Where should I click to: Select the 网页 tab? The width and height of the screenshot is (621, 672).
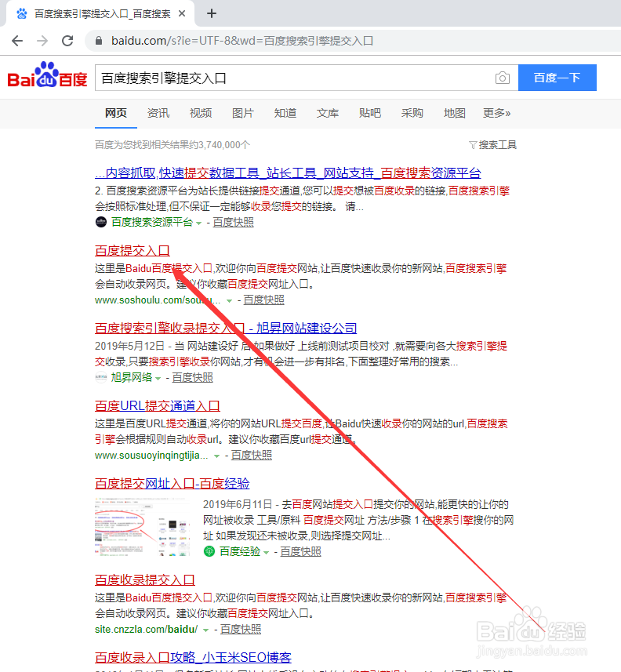(116, 113)
